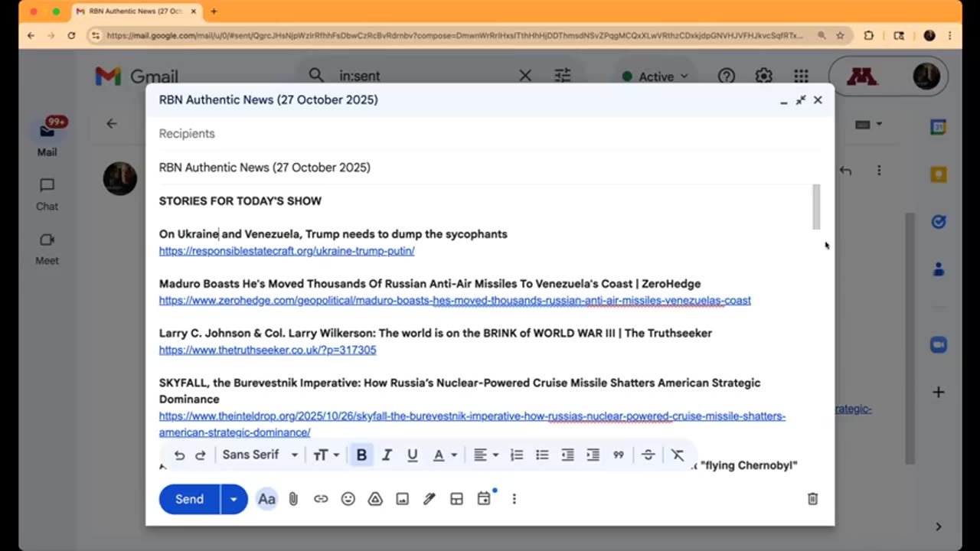Bookmark this page with star icon
This screenshot has width=980, height=551.
pos(840,35)
